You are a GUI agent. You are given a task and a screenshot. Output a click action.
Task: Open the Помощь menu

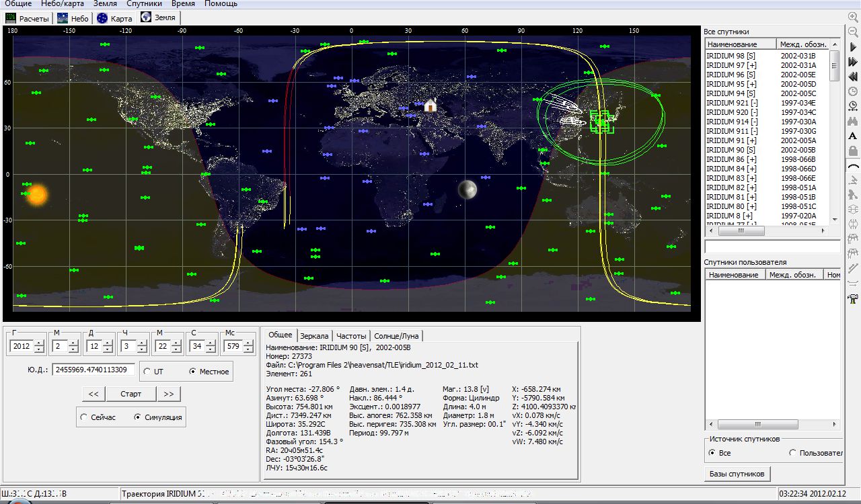pos(221,4)
